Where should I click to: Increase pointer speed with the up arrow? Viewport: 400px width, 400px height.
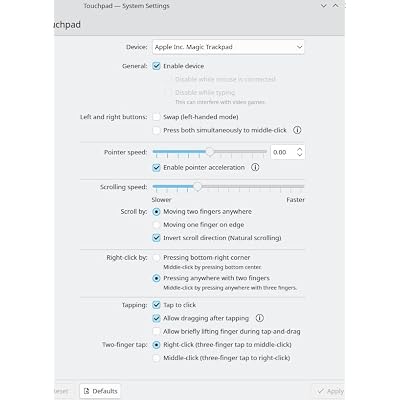click(x=299, y=149)
